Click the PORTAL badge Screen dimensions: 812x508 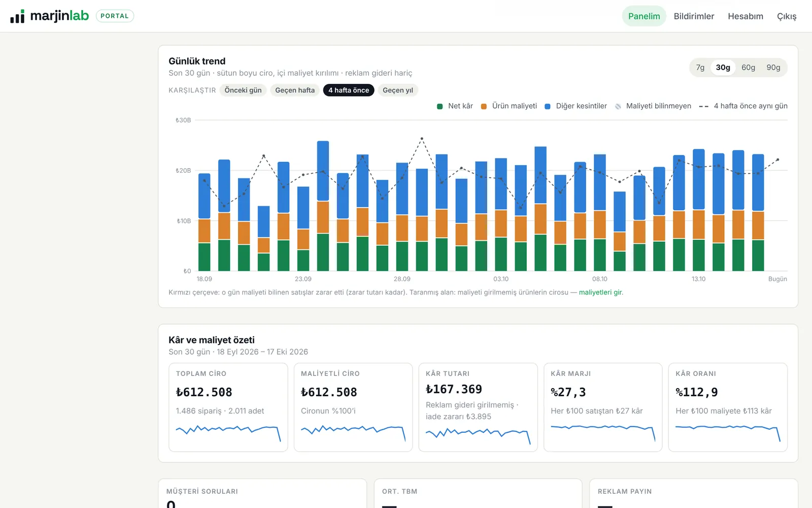(x=115, y=16)
